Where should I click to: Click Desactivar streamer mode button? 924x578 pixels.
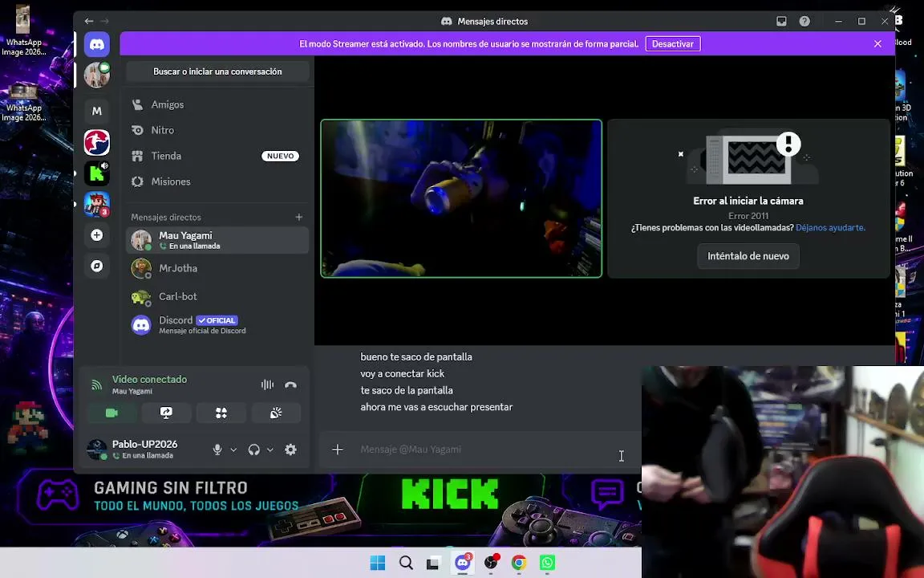click(673, 43)
